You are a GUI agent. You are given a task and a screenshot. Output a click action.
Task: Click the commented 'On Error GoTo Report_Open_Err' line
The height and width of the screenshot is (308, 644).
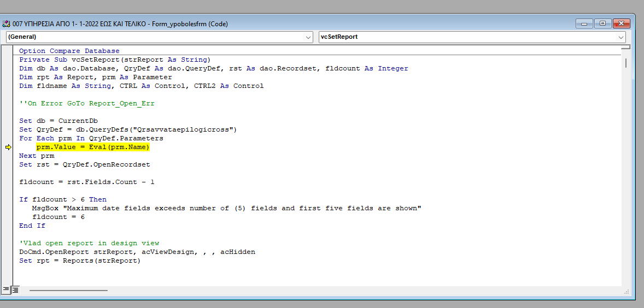coord(87,103)
